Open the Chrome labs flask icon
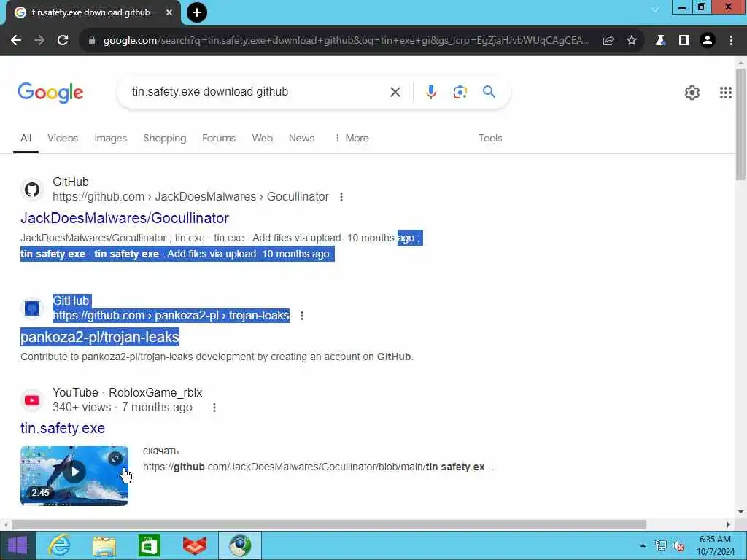747x560 pixels. pyautogui.click(x=660, y=41)
